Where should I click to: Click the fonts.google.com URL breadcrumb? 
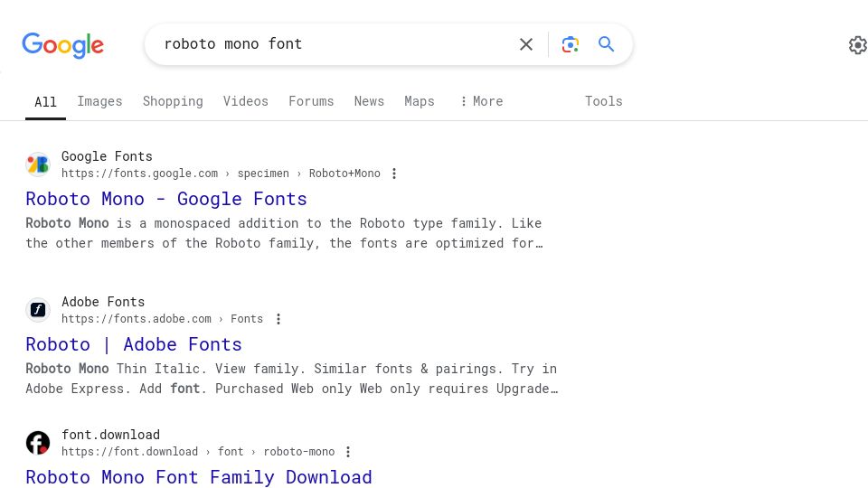pos(221,174)
